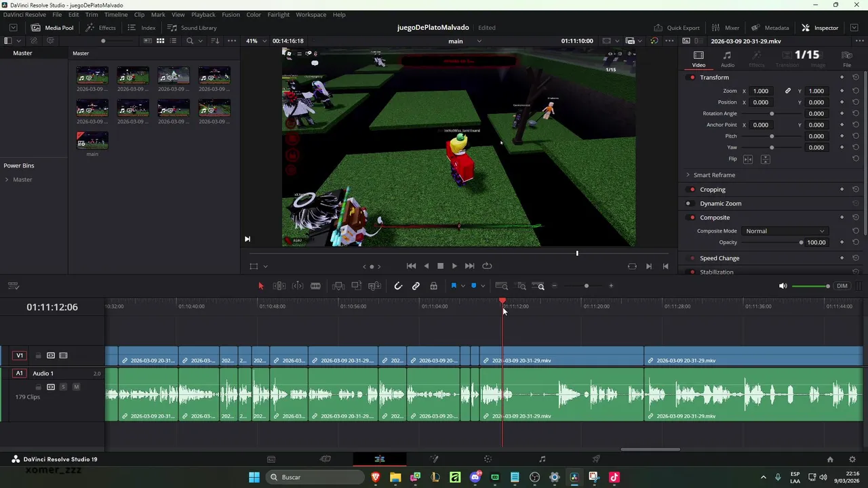Open the Fairlight menu

click(278, 14)
